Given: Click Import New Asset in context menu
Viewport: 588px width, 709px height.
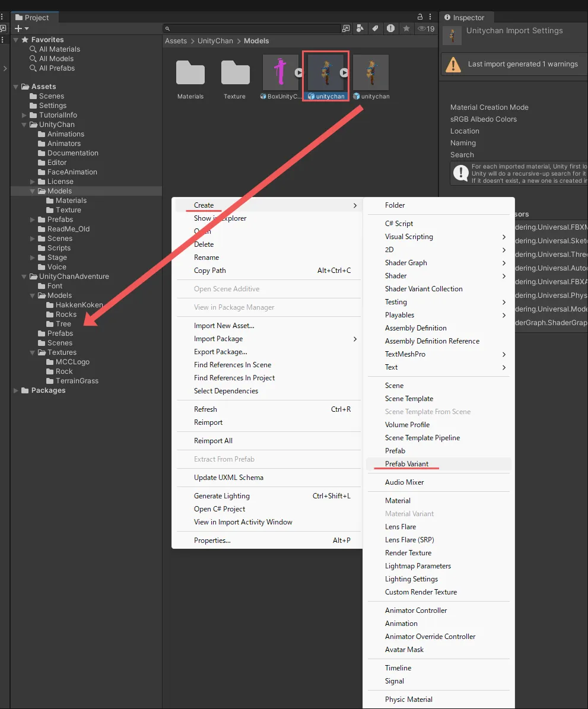Looking at the screenshot, I should pos(224,326).
